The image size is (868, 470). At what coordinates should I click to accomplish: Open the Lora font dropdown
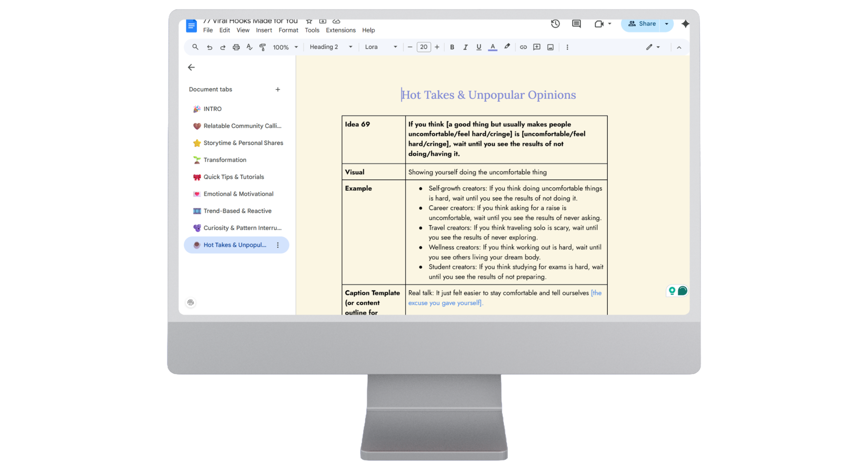381,47
